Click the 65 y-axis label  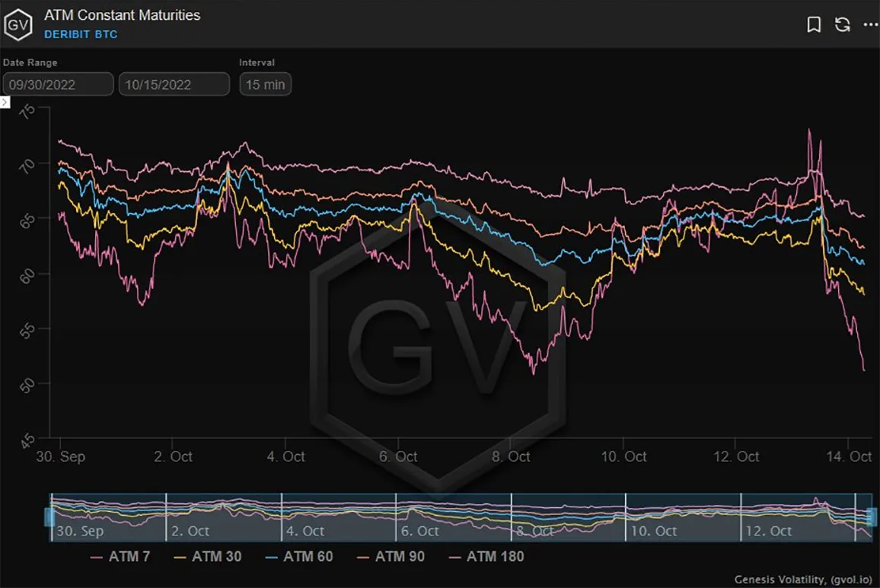tap(27, 221)
